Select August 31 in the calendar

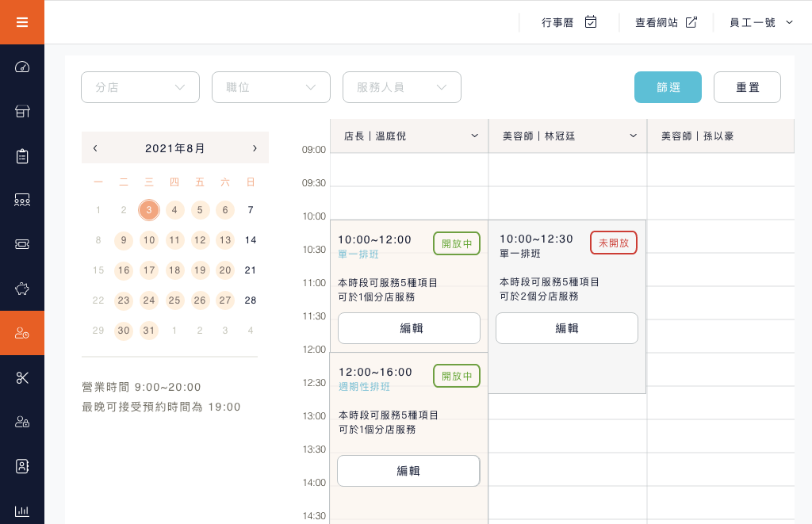pyautogui.click(x=149, y=330)
